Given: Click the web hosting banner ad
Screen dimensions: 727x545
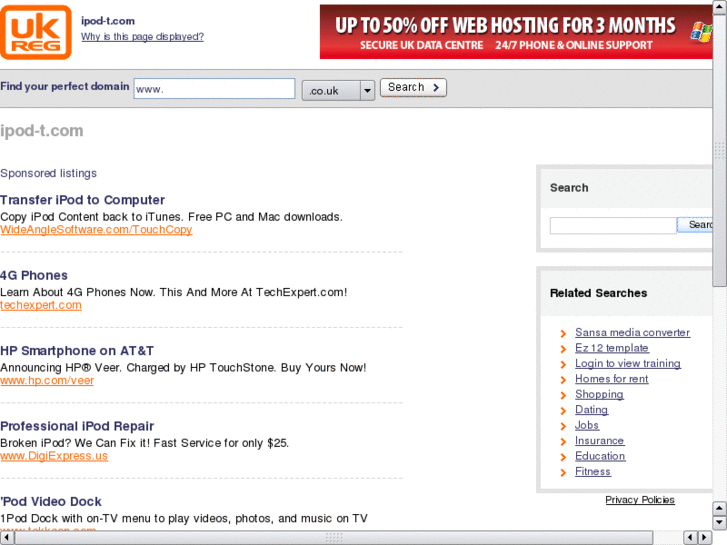Looking at the screenshot, I should pos(516,32).
